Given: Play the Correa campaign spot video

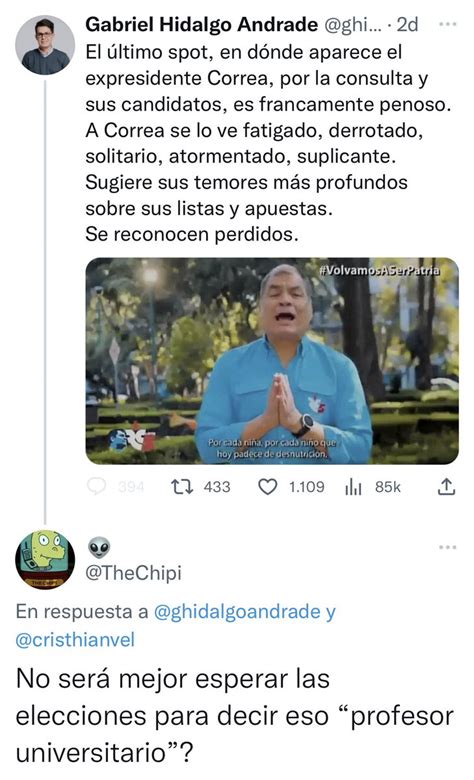Looking at the screenshot, I should pos(272,361).
